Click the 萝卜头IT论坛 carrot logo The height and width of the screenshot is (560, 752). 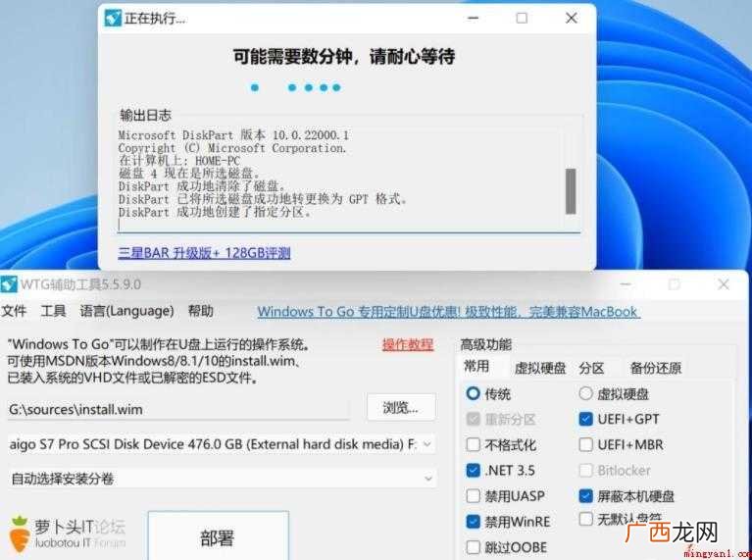point(20,534)
